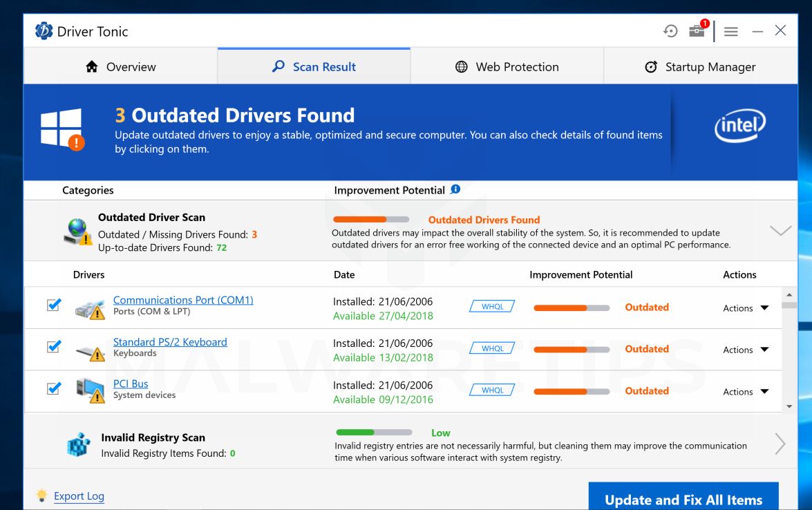Screen dimensions: 812x510
Task: Click the Communications Port improvement potential bar
Action: 572,308
